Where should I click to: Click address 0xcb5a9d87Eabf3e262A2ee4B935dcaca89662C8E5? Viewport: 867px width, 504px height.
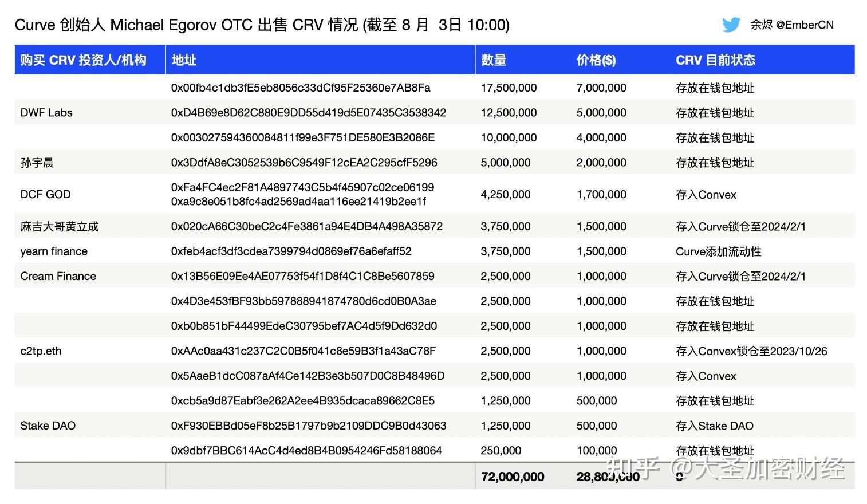coord(302,401)
